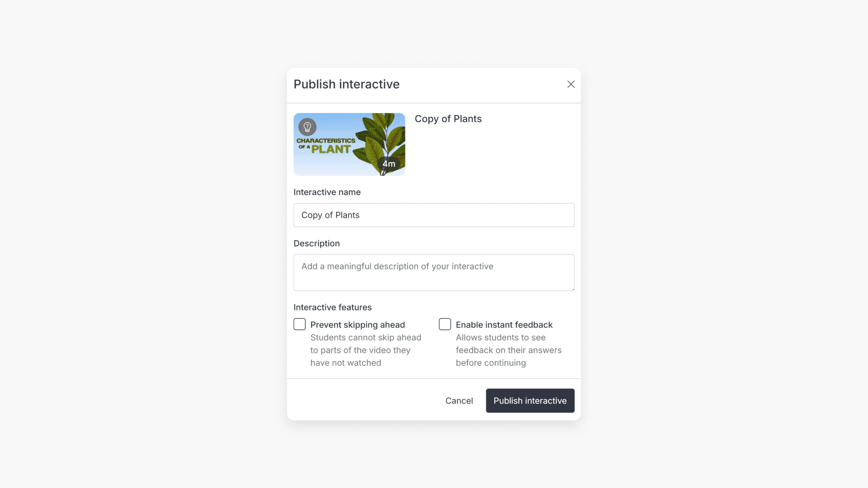This screenshot has width=868, height=488.
Task: Check the Enable instant feedback box
Action: 445,324
